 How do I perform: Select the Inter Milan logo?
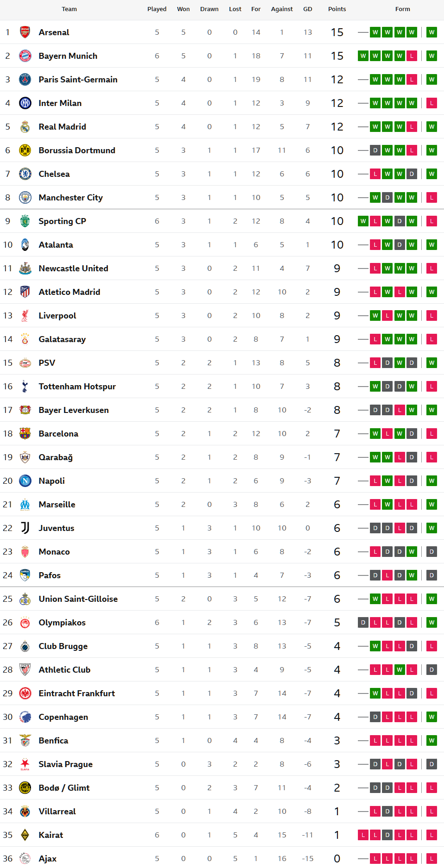[25, 103]
